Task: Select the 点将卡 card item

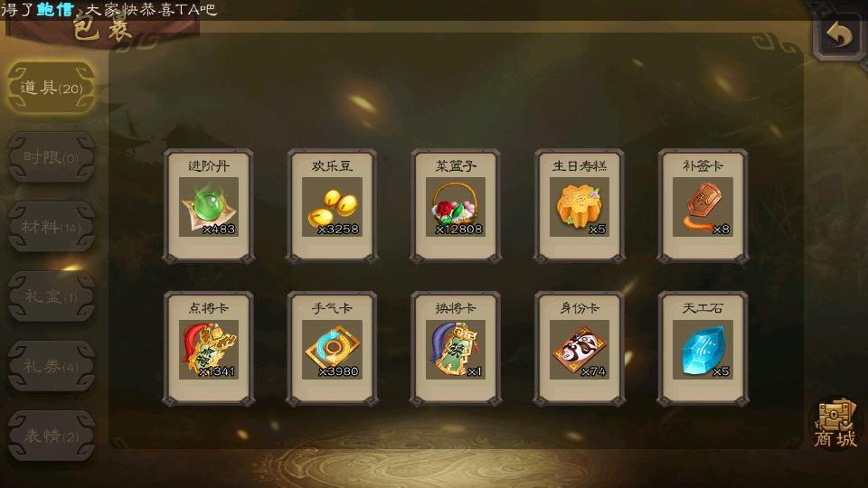Action: [209, 349]
